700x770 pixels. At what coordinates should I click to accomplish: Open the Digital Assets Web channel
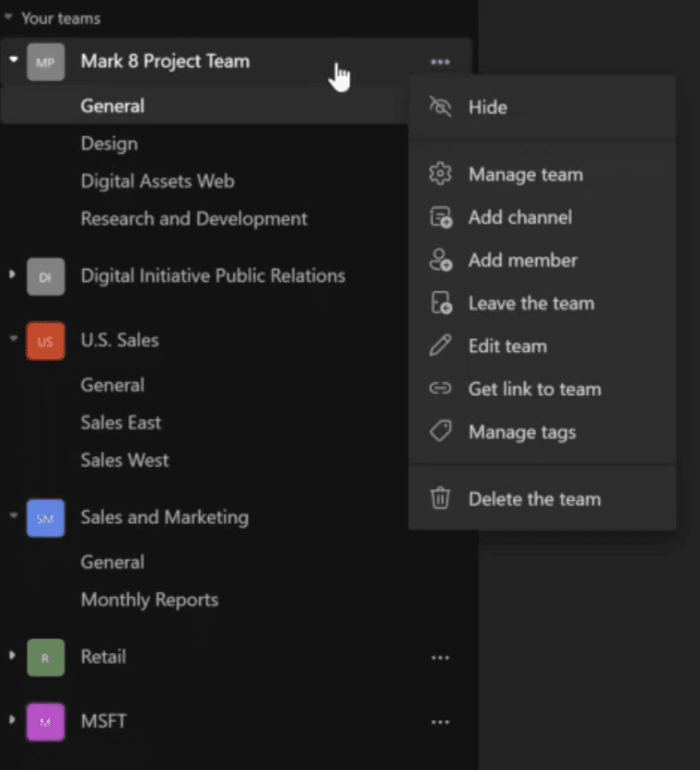click(x=157, y=181)
